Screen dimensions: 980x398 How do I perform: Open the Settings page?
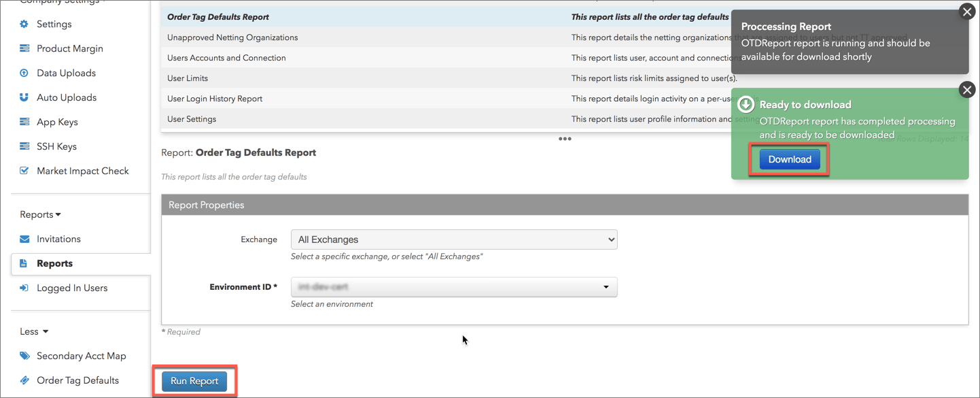point(54,24)
